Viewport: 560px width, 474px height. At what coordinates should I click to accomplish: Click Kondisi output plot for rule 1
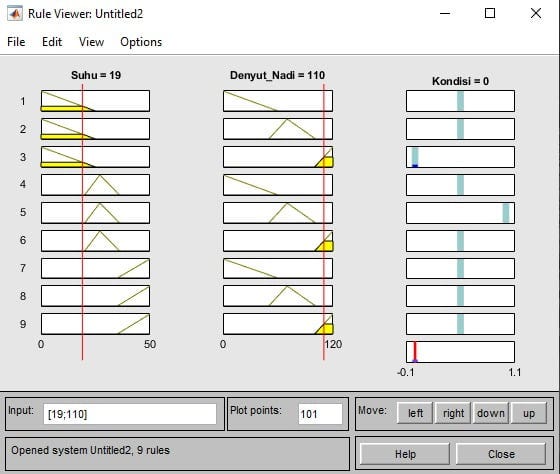[460, 101]
